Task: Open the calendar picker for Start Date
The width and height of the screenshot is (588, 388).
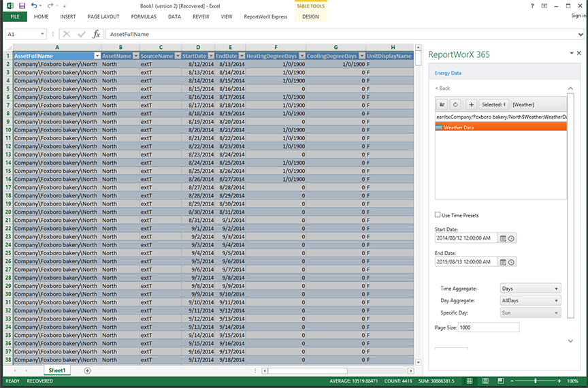Action: [x=503, y=238]
